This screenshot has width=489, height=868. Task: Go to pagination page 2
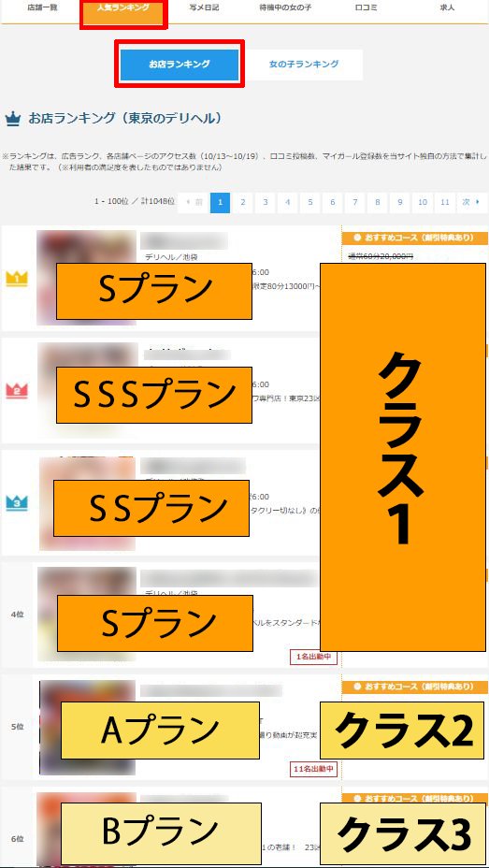pyautogui.click(x=242, y=203)
